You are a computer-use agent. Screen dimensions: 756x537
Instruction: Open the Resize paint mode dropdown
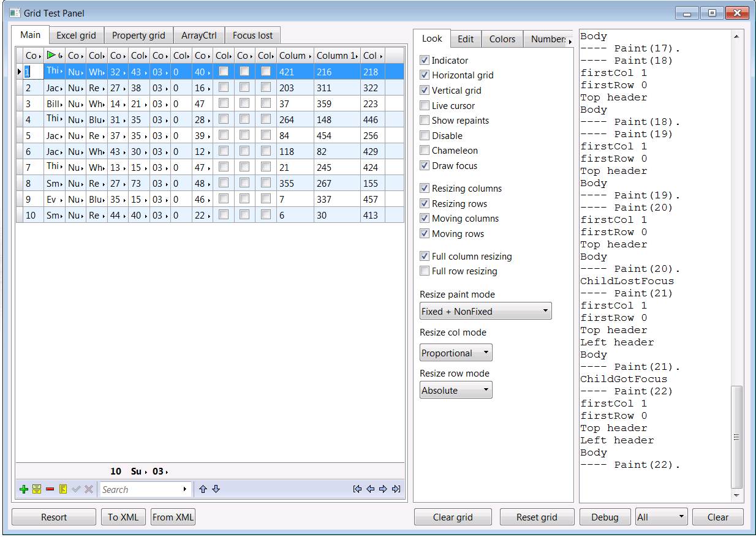(486, 311)
